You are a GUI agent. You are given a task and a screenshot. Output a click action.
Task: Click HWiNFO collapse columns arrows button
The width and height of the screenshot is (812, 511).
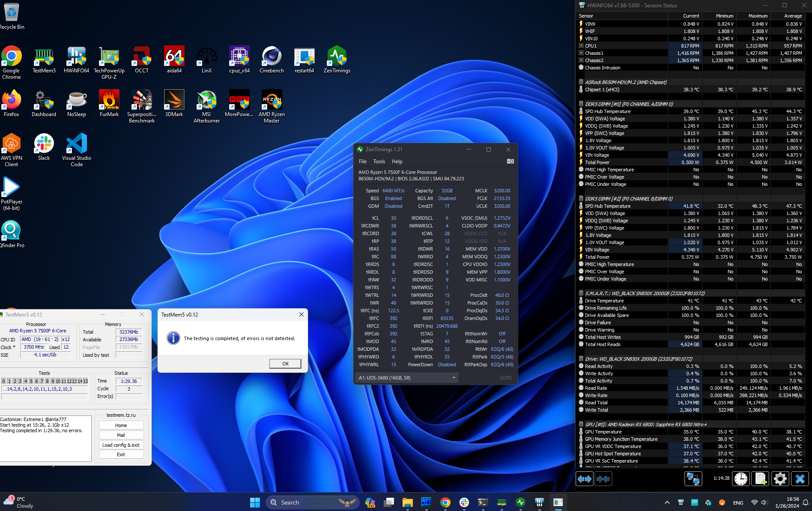(603, 479)
